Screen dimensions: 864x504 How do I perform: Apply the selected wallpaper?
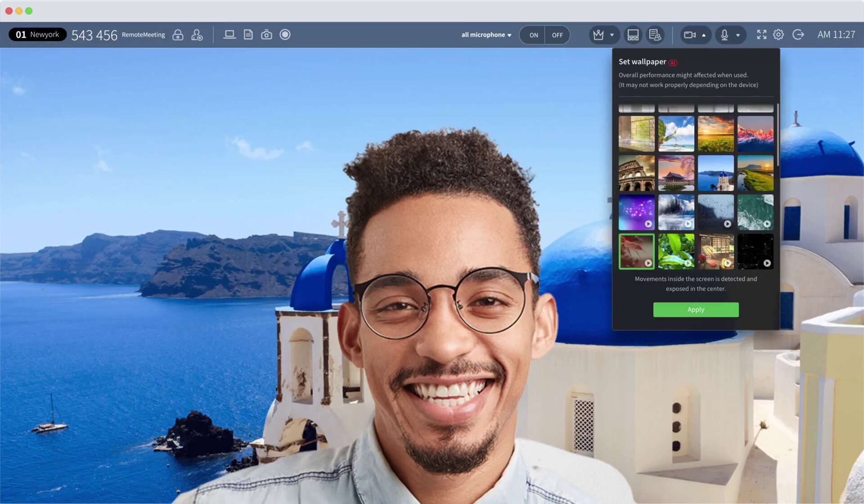[696, 310]
